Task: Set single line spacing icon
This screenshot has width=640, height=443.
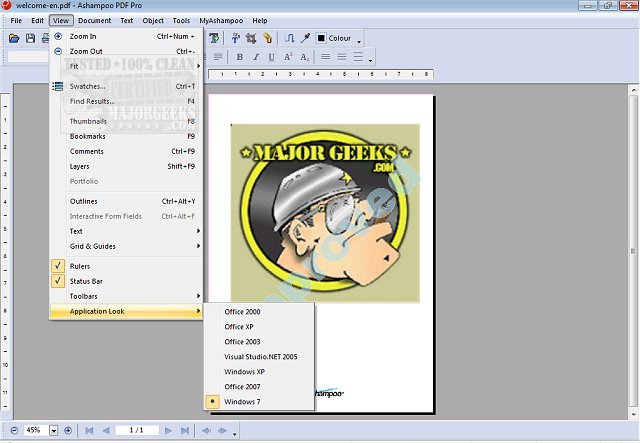Action: tap(325, 57)
